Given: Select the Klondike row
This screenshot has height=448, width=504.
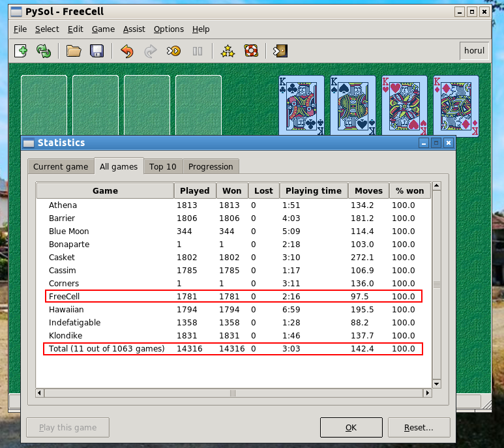Looking at the screenshot, I should click(233, 336).
